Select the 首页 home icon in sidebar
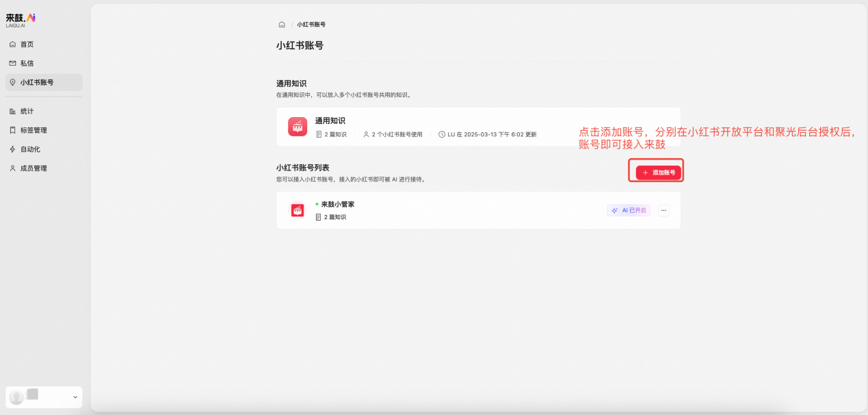Viewport: 868px width, 415px height. click(x=12, y=43)
